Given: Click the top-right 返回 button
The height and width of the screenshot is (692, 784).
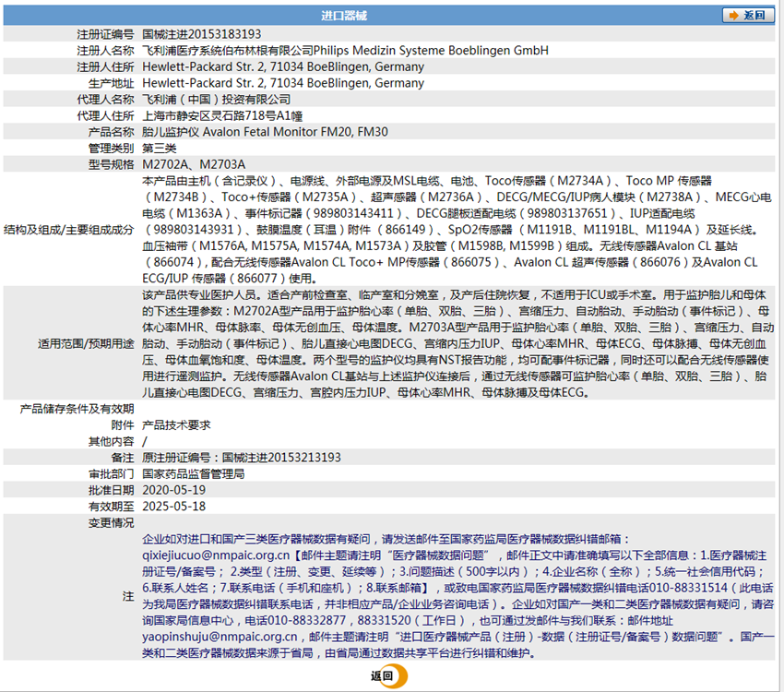Looking at the screenshot, I should click(747, 15).
